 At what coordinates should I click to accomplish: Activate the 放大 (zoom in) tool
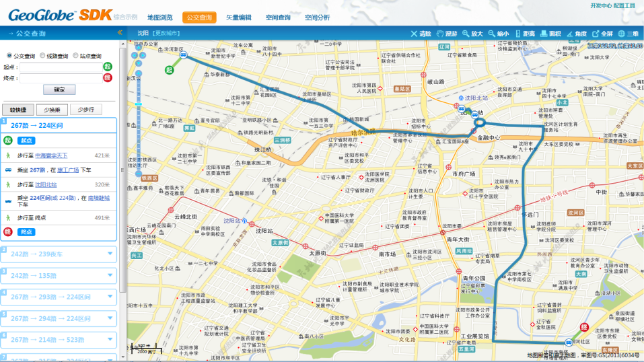click(x=472, y=33)
